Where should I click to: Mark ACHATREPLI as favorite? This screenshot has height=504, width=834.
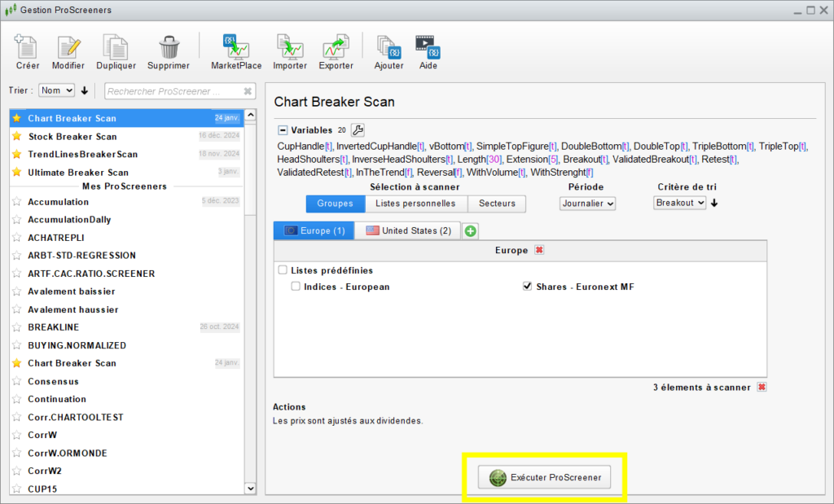(x=17, y=238)
